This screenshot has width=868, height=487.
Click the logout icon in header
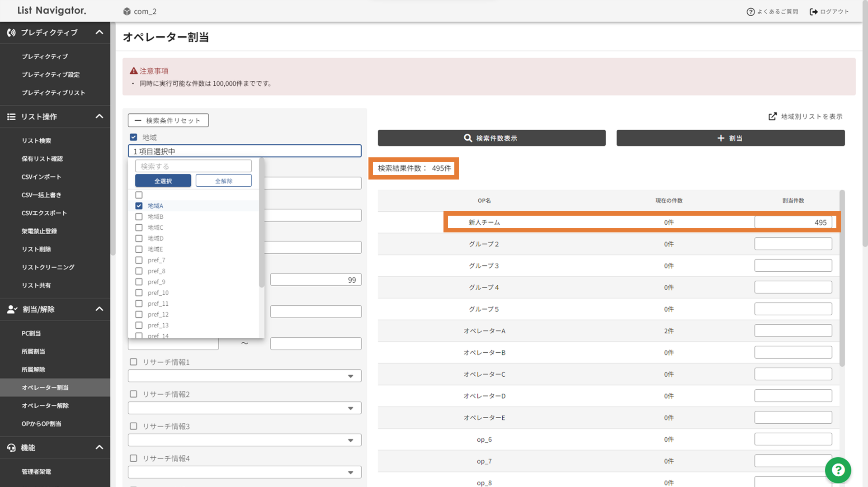813,12
